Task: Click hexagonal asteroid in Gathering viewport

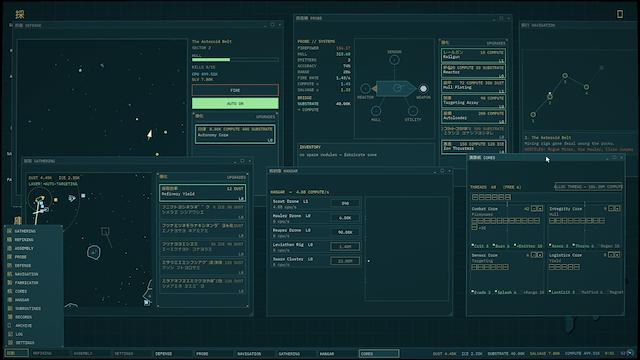Action: point(94,252)
